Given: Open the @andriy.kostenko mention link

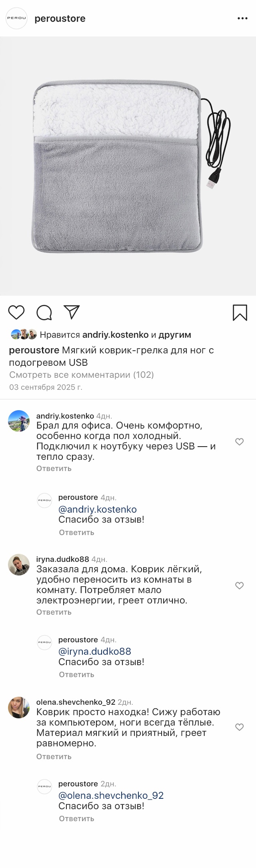Looking at the screenshot, I should point(98,509).
